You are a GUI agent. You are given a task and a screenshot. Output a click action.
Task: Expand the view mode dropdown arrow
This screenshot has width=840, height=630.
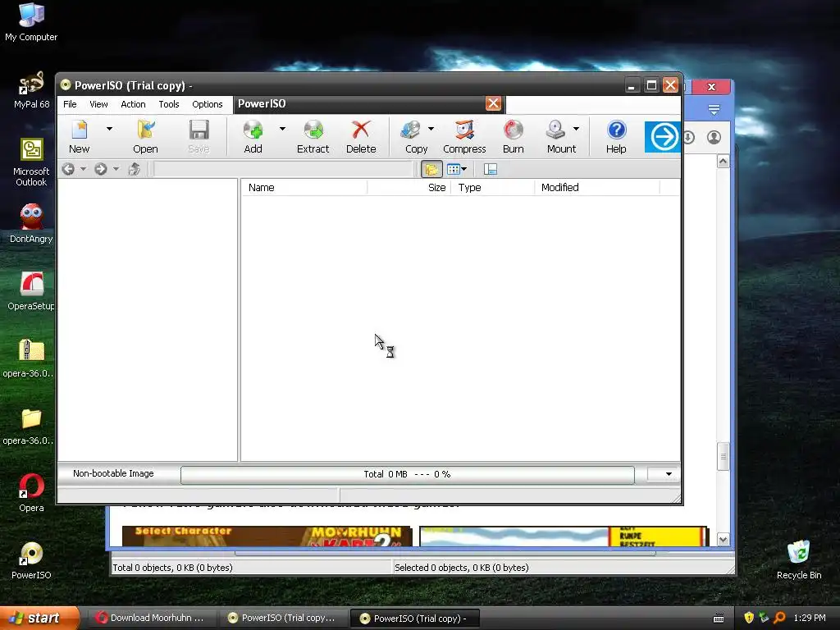[464, 169]
